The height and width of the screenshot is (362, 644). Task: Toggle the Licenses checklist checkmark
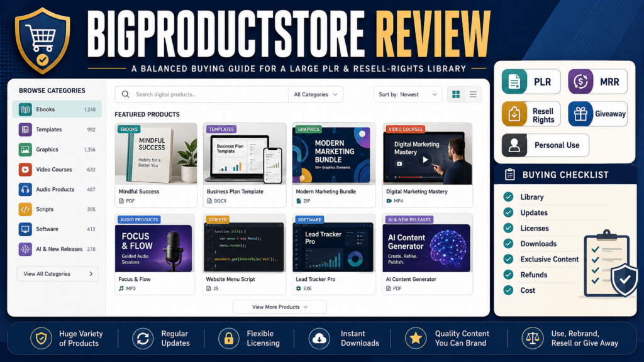[x=508, y=228]
